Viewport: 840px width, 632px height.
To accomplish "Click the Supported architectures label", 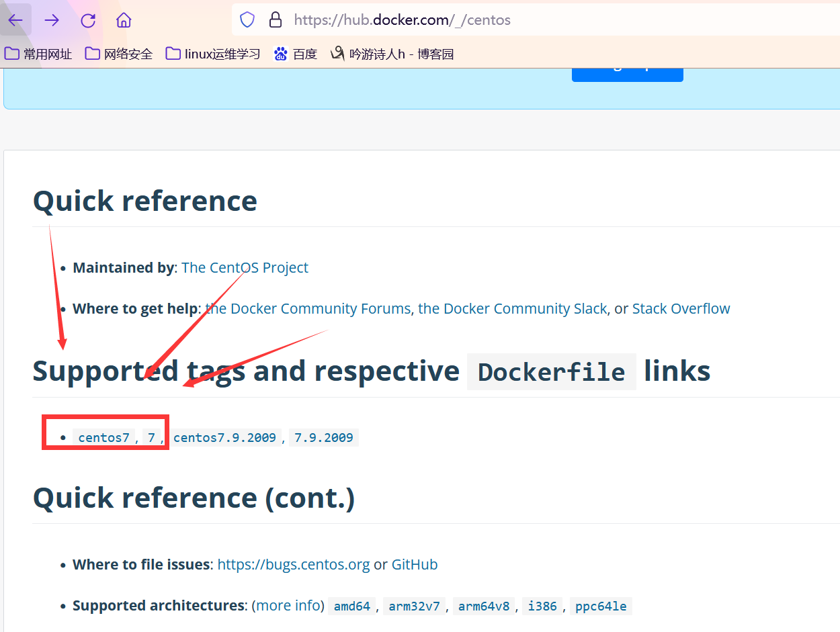I will pos(158,605).
